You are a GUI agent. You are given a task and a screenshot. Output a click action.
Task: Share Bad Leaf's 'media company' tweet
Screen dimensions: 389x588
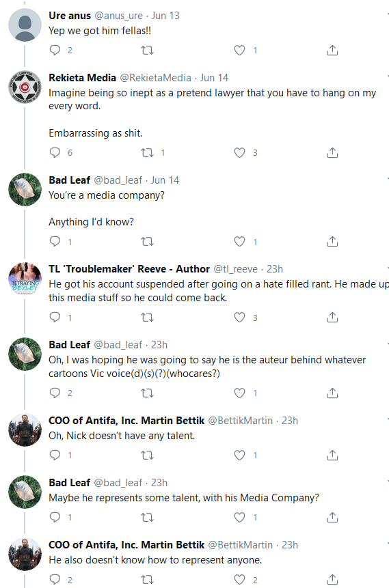[332, 242]
